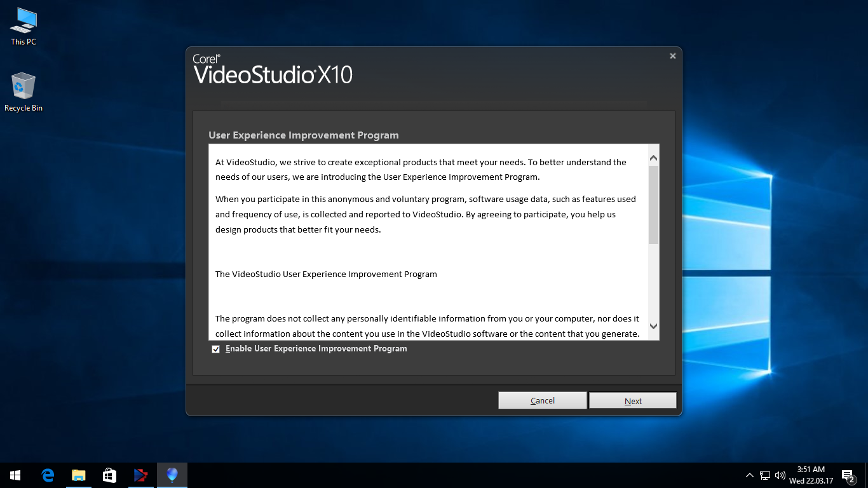Click paragraph starting 'At VideoStudio, we strive'
Viewport: 868px width, 488px height.
click(421, 170)
